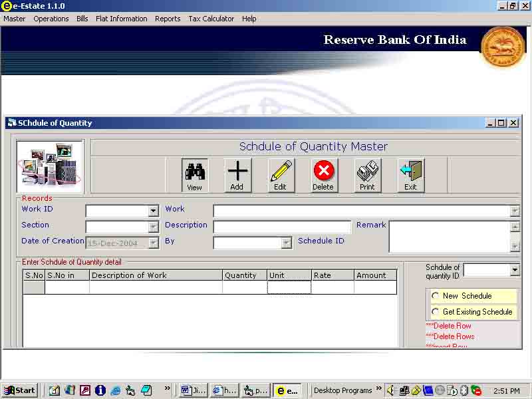Click the Add plus icon
The height and width of the screenshot is (399, 532).
pos(237,175)
